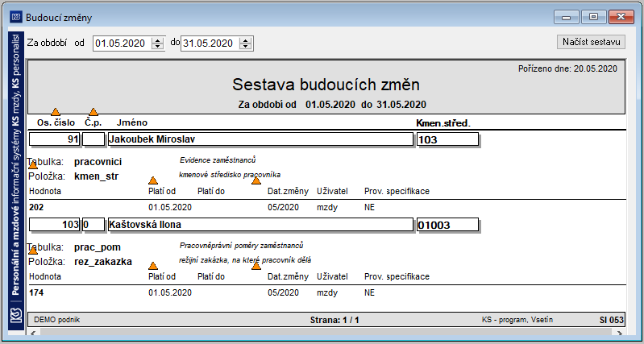Increase the end date with the up spinner arrow
This screenshot has height=344, width=644.
245,39
